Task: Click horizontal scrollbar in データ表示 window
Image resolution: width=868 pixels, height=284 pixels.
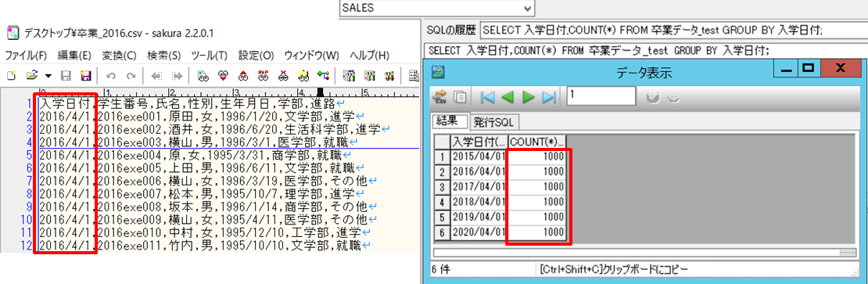Action: 644,253
